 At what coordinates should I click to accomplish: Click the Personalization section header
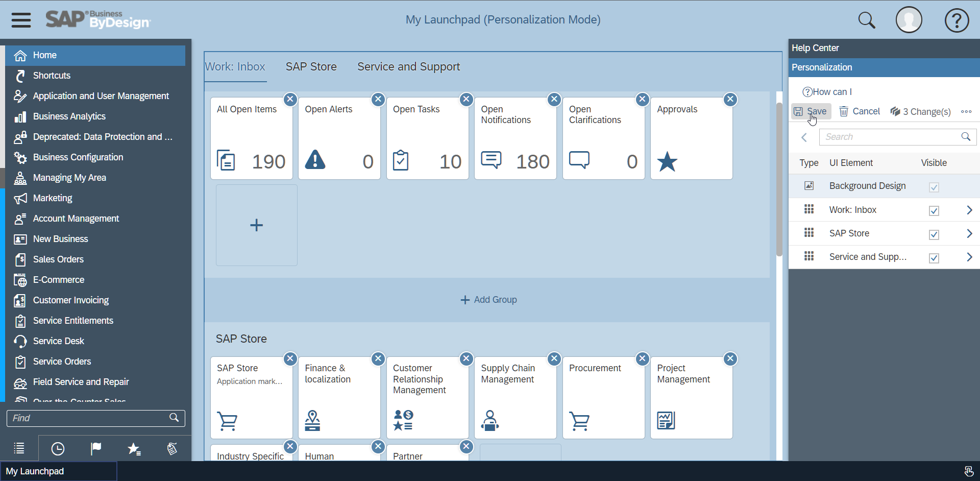coord(884,67)
